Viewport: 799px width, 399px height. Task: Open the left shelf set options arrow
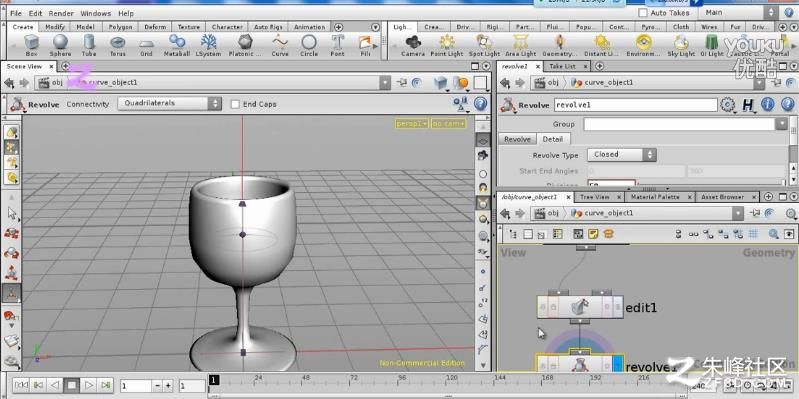point(376,27)
